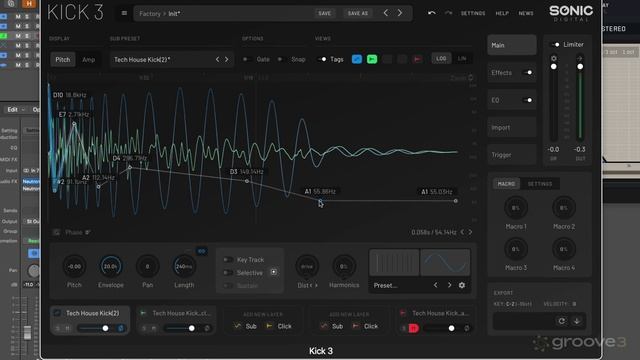Add a yellow Click layer
Viewport: 640px width, 360px height.
point(279,326)
